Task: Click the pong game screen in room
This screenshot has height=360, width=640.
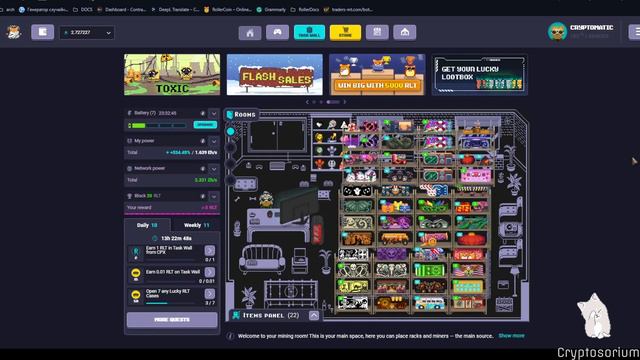Action: click(277, 136)
